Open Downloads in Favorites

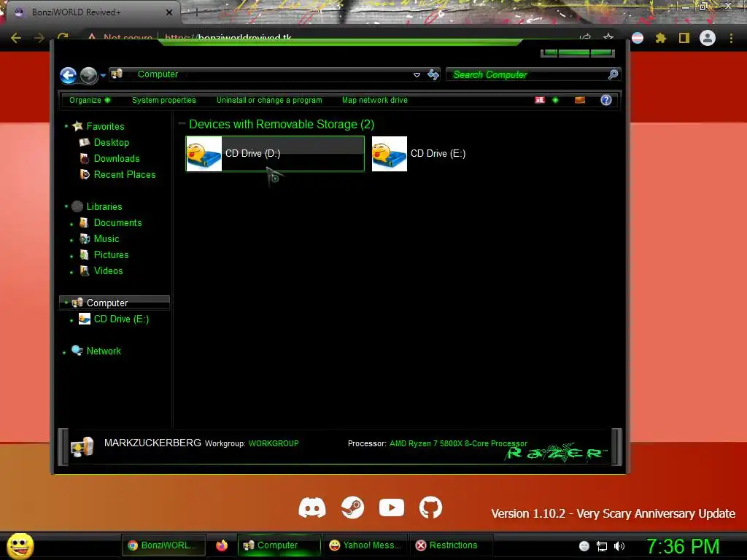pyautogui.click(x=117, y=158)
